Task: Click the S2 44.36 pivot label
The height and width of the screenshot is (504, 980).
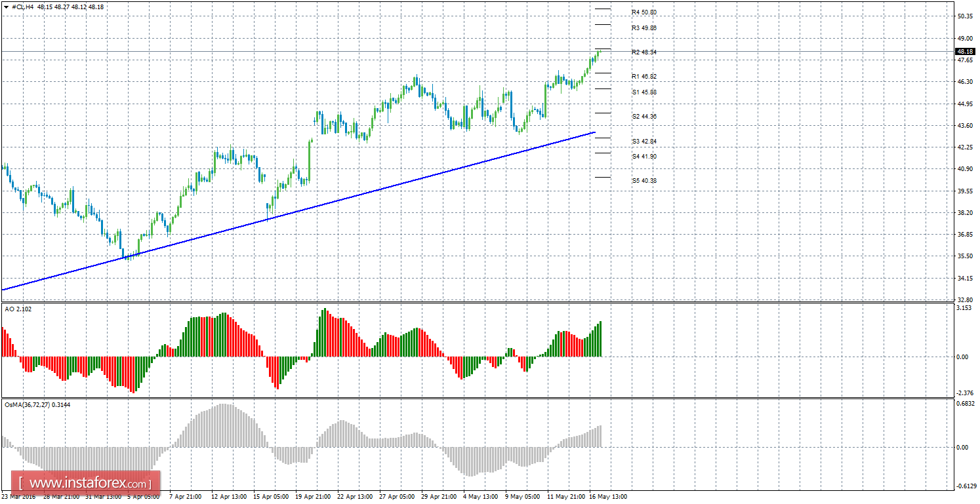Action: 644,117
